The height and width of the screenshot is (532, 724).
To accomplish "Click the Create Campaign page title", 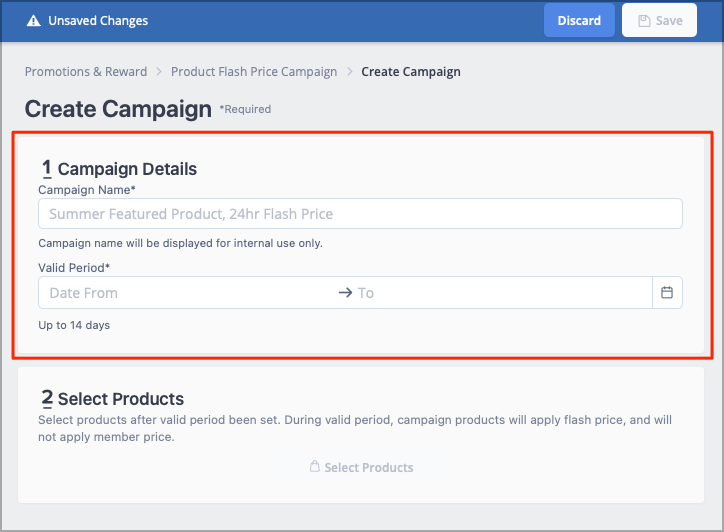I will point(118,109).
